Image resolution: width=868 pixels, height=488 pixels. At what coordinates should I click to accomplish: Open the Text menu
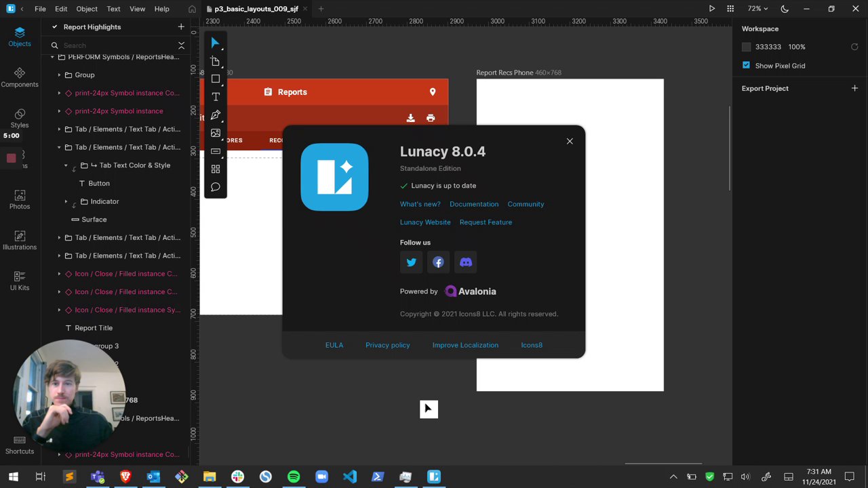113,9
